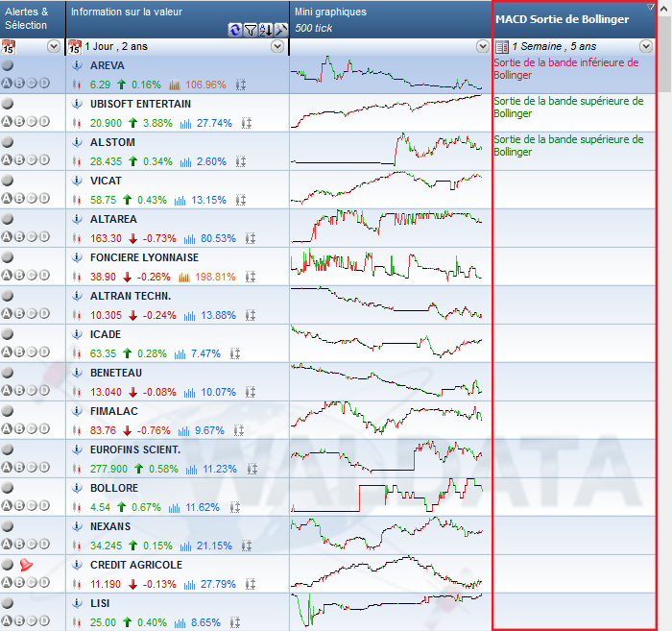Image resolution: width=672 pixels, height=631 pixels.
Task: Toggle the grey selection circle for BENETEAU
Action: tap(8, 373)
